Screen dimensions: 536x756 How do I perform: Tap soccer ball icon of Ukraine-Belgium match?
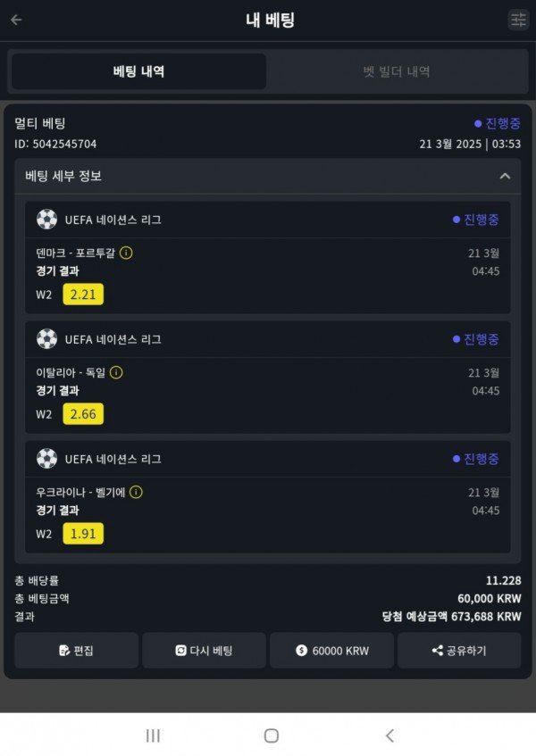[46, 459]
